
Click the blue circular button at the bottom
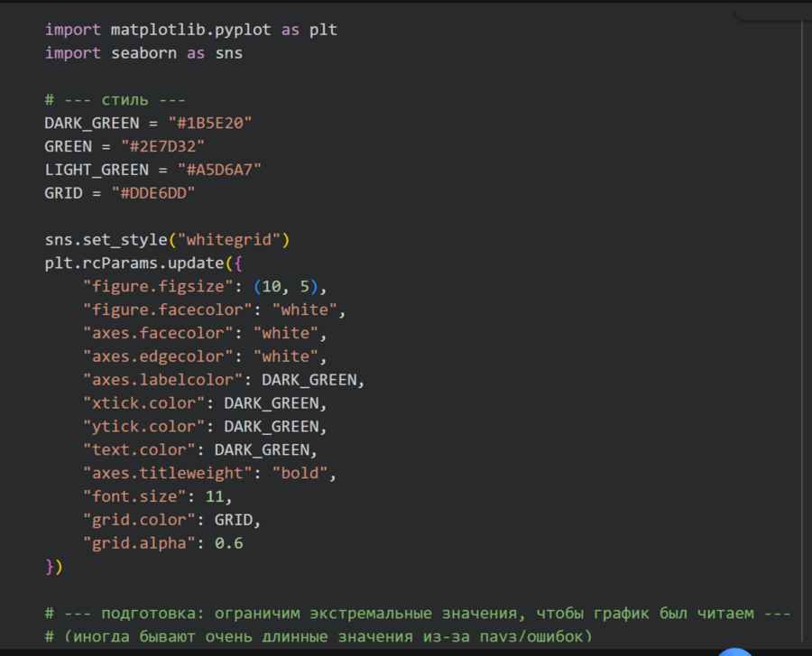click(737, 651)
